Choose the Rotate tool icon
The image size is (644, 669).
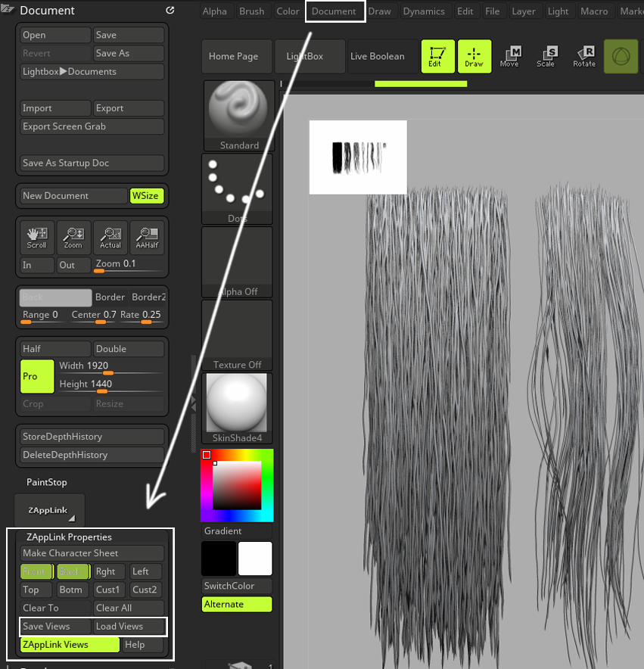[584, 56]
